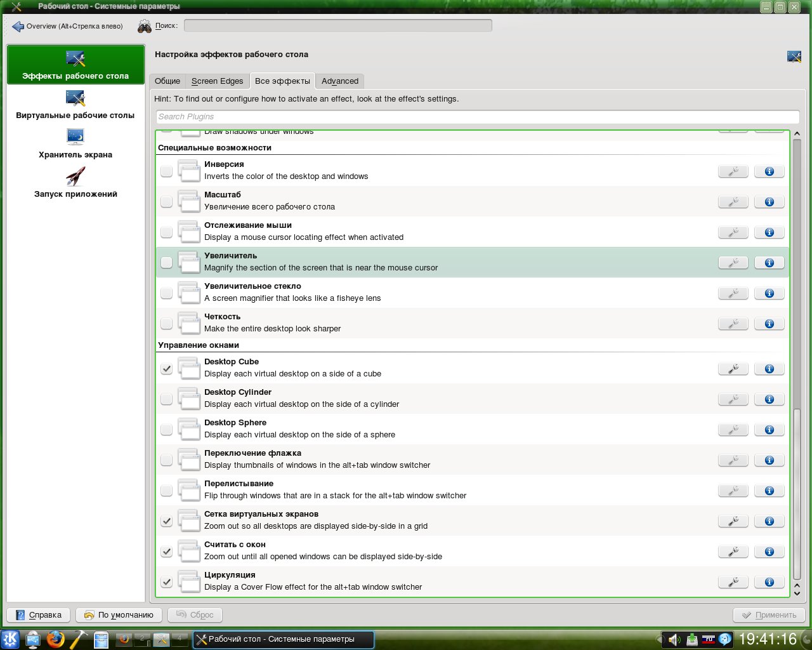Viewport: 812px width, 650px height.
Task: Show info about Считать с окон
Action: point(769,552)
